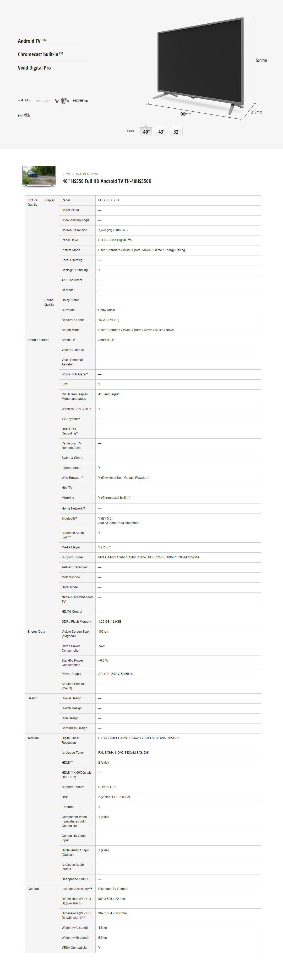Click the HDMI x2 logo icon
Screen dimensions: 283x980
point(80,101)
